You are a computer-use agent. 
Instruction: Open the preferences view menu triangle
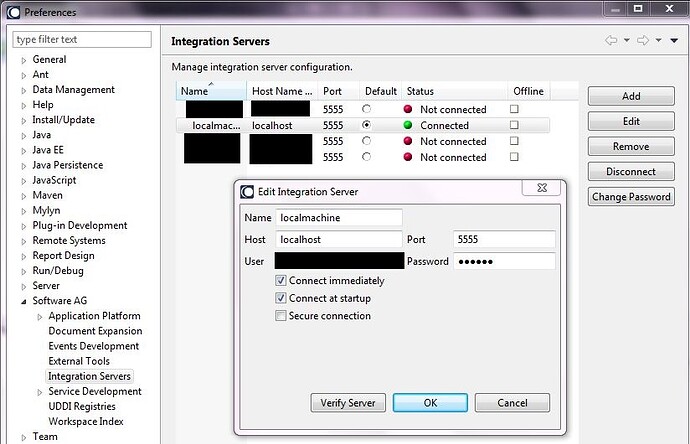click(x=674, y=40)
